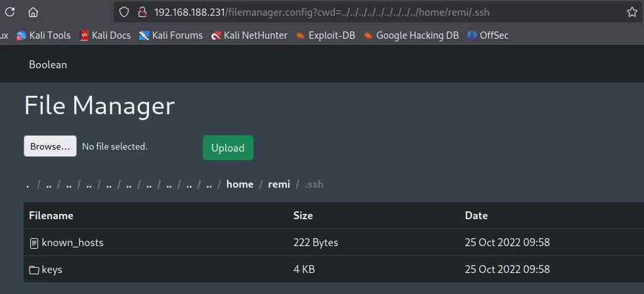Image resolution: width=644 pixels, height=294 pixels.
Task: Bookmark this page with the star icon
Action: tap(632, 12)
